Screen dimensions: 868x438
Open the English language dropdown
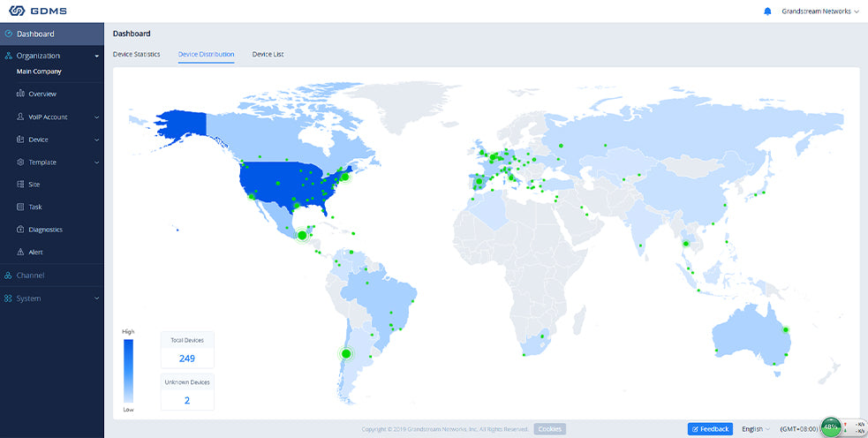coord(756,429)
